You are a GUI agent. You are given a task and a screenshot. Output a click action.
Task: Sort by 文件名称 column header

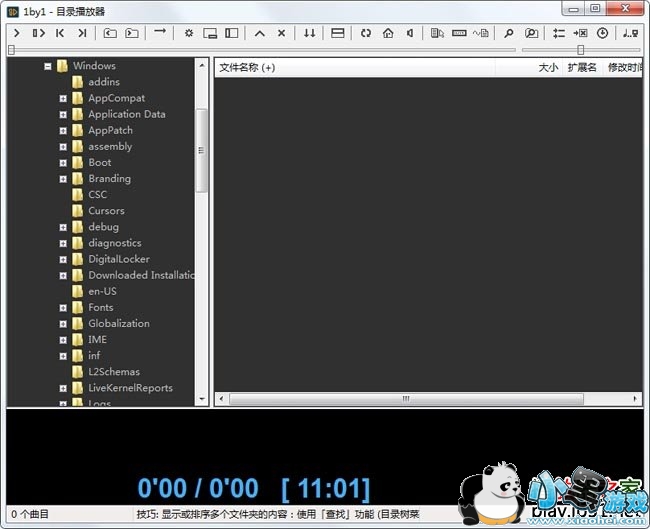(247, 67)
